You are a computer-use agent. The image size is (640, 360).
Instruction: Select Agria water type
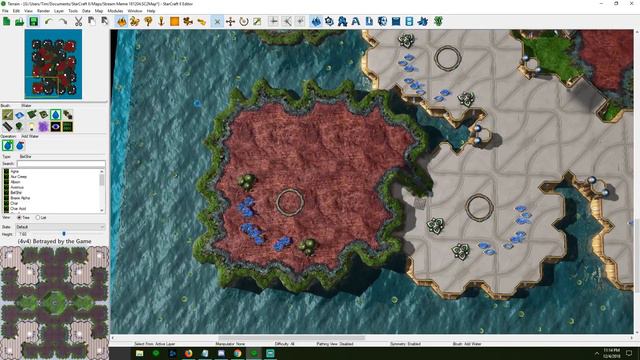pos(15,171)
